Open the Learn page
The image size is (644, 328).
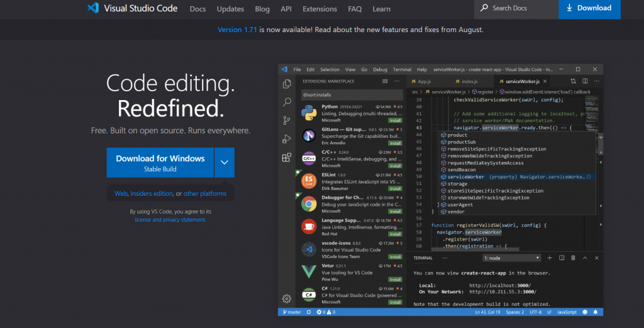point(381,9)
